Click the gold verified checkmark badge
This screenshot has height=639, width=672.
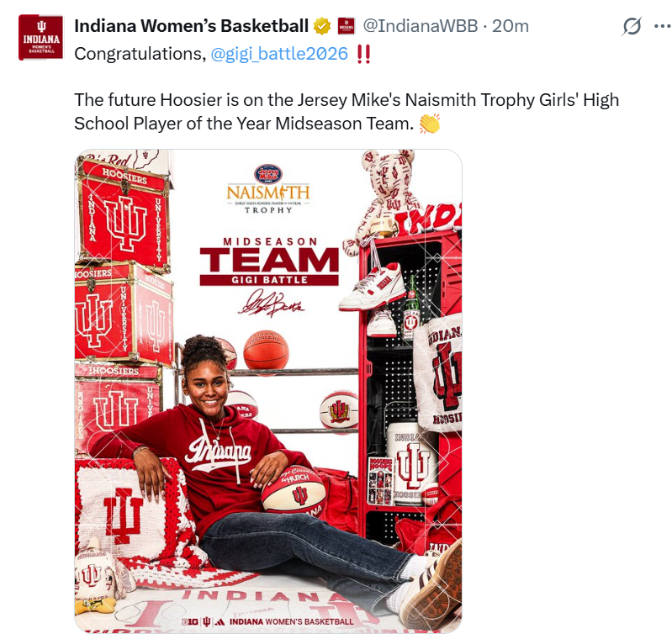[x=322, y=27]
